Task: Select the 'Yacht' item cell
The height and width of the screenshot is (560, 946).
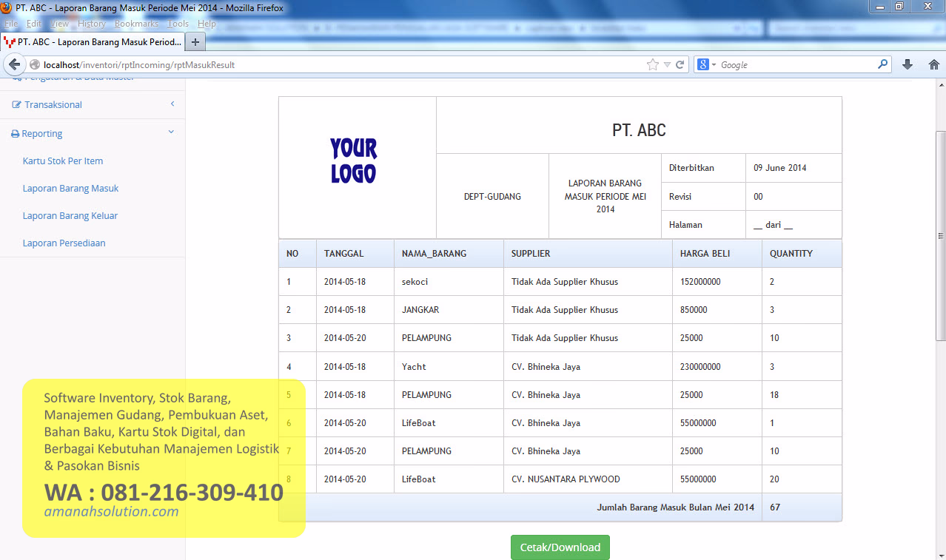Action: pos(449,367)
